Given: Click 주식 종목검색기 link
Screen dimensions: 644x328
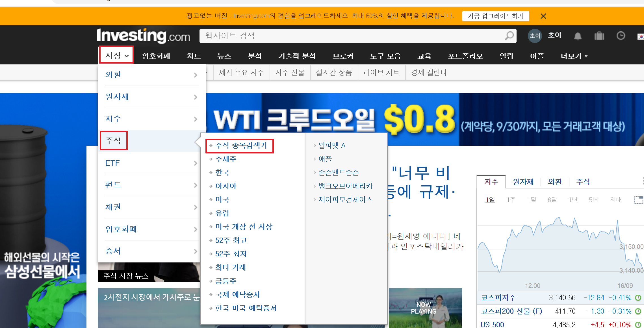Looking at the screenshot, I should [241, 145].
